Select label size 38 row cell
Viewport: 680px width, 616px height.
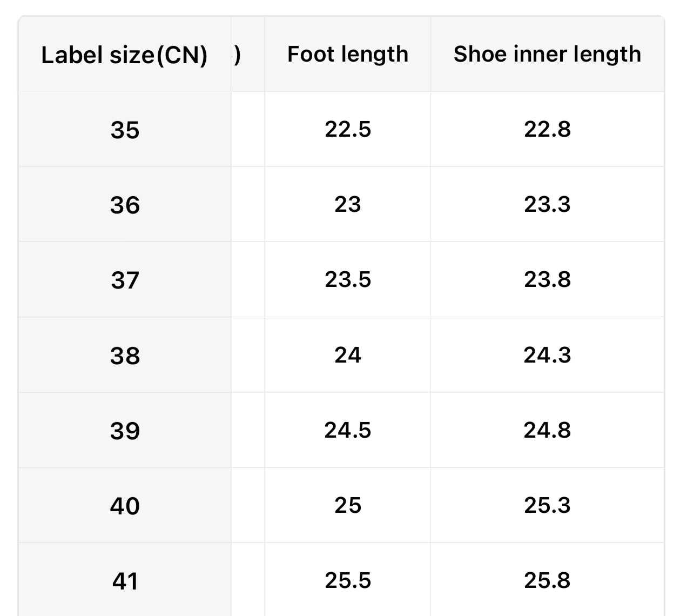pos(125,356)
